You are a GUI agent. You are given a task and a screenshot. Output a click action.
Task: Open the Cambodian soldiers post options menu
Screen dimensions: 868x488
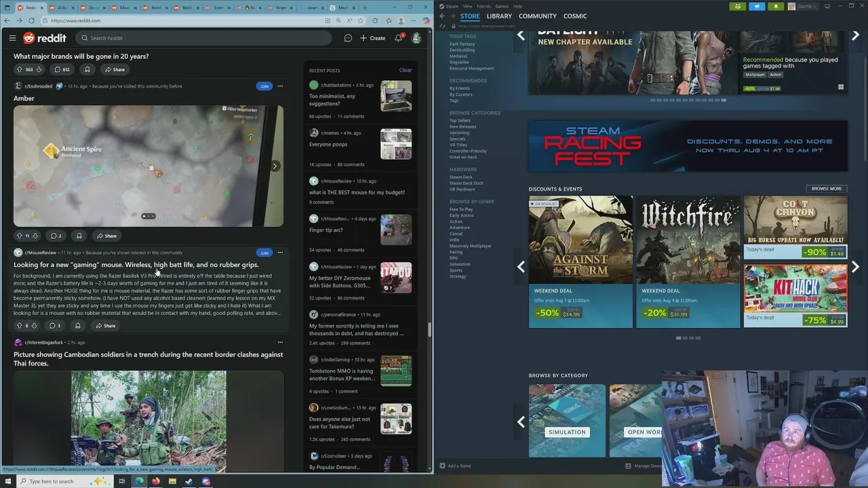click(x=280, y=342)
